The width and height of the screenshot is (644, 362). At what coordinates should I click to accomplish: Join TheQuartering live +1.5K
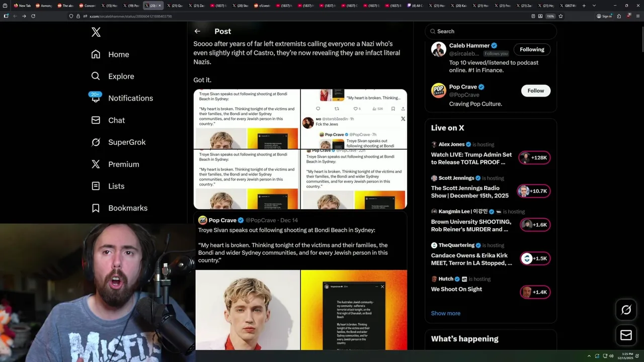pos(535,258)
